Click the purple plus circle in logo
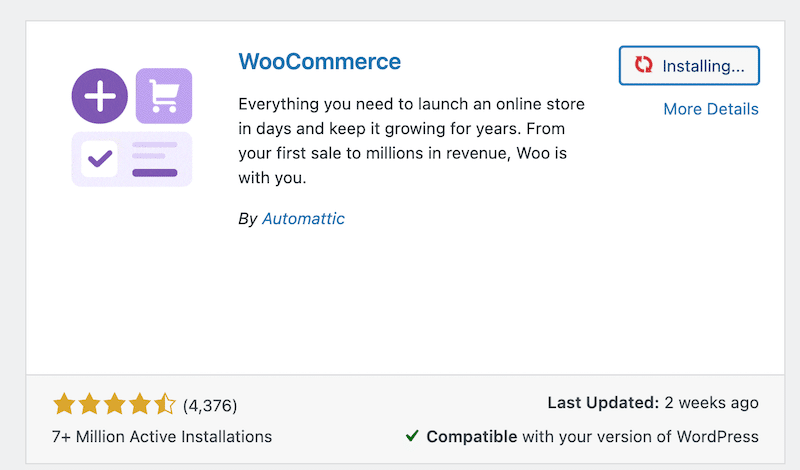800x470 pixels. pyautogui.click(x=99, y=96)
